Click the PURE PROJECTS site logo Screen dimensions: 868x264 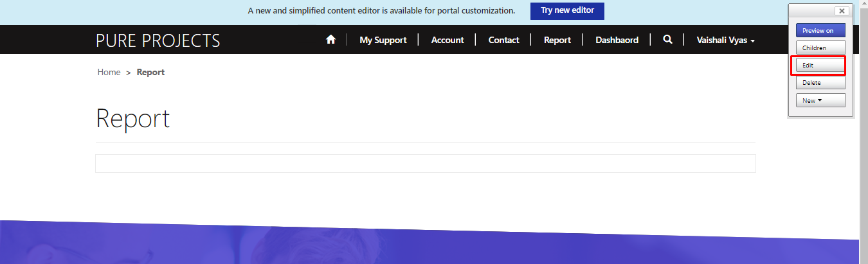158,40
